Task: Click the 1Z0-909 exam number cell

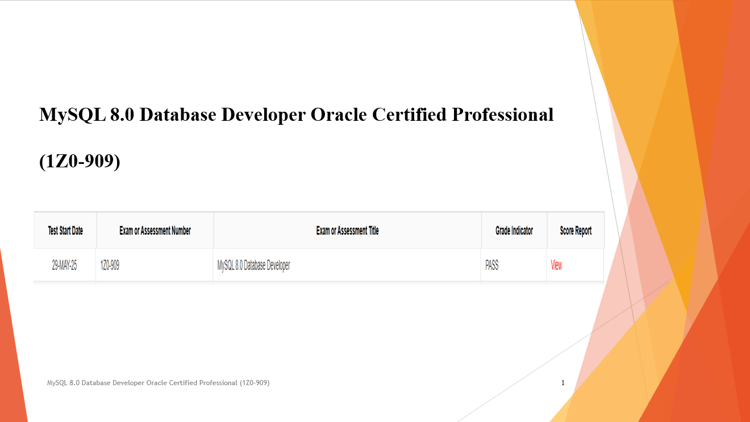Action: pos(110,265)
